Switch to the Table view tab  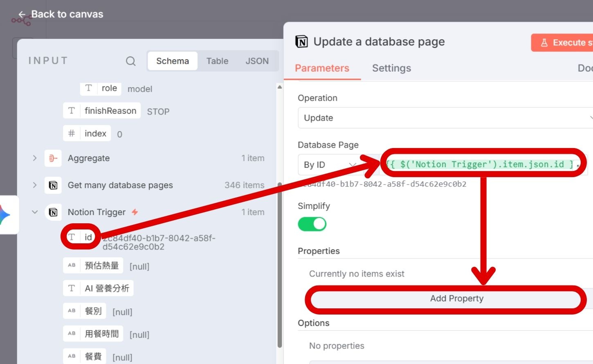[x=217, y=61]
